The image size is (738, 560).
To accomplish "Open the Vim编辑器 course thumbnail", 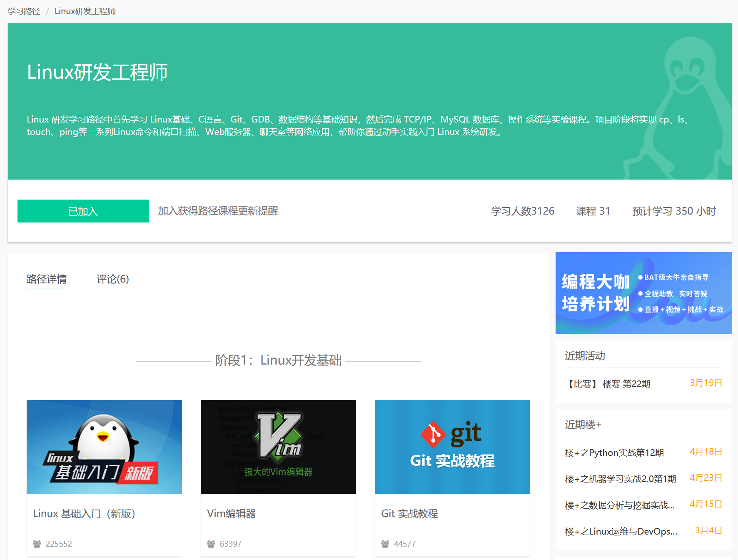I will [x=278, y=447].
